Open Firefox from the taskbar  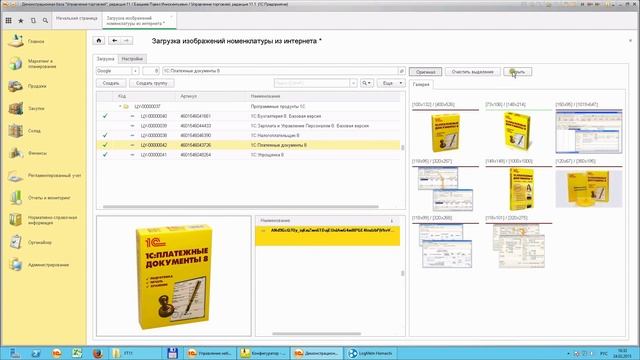pos(98,353)
